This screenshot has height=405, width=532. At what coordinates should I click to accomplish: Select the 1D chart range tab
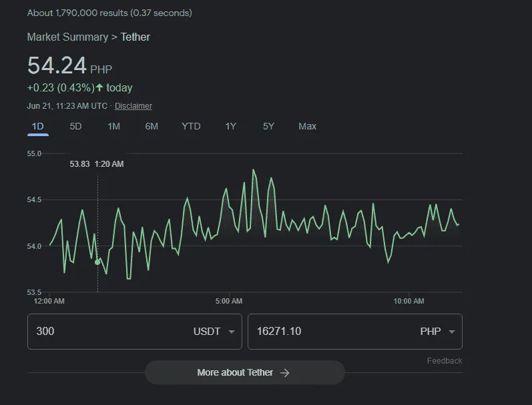(x=37, y=127)
